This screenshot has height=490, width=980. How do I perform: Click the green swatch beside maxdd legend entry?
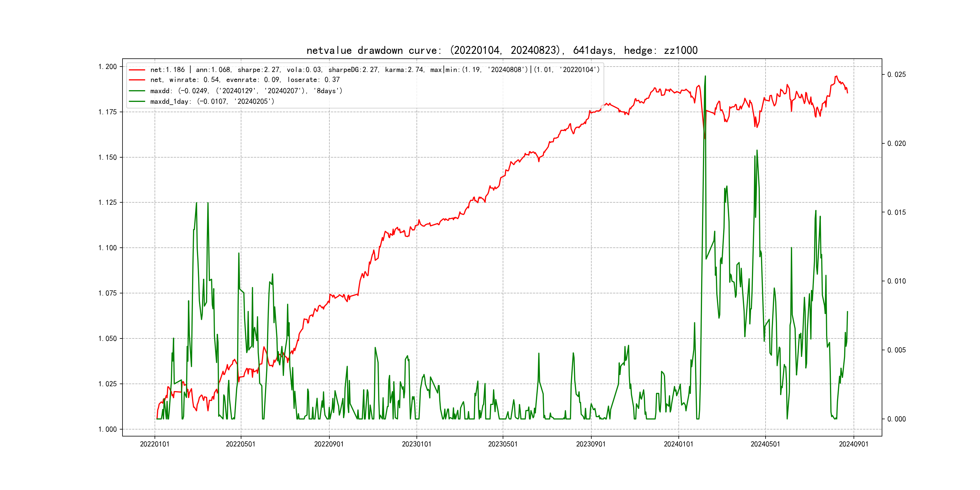(137, 91)
